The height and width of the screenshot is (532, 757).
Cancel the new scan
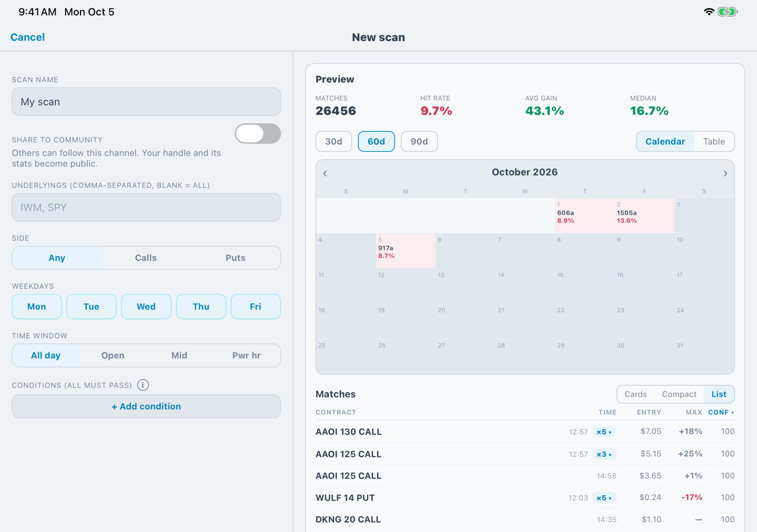click(28, 37)
